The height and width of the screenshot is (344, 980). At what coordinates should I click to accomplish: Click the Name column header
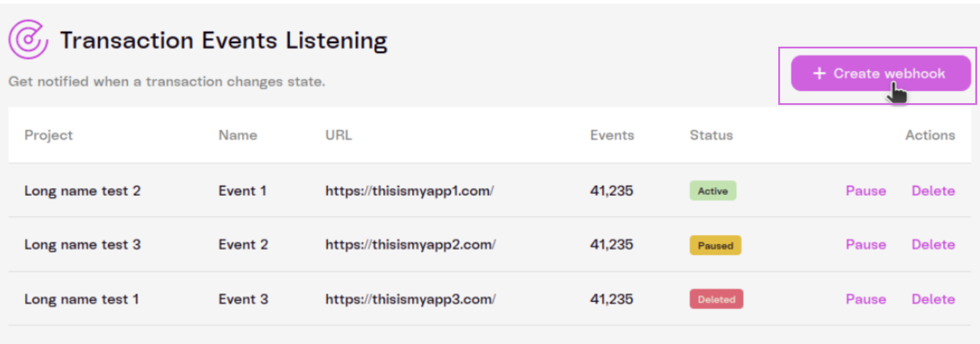click(238, 135)
